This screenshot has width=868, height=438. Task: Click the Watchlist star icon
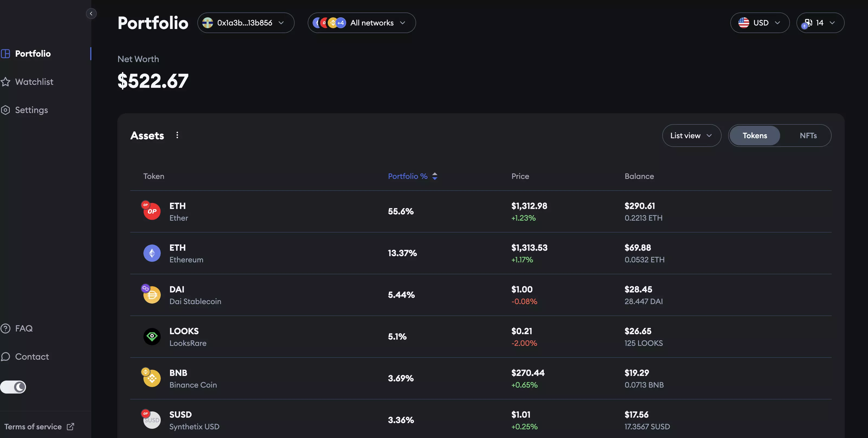(5, 82)
